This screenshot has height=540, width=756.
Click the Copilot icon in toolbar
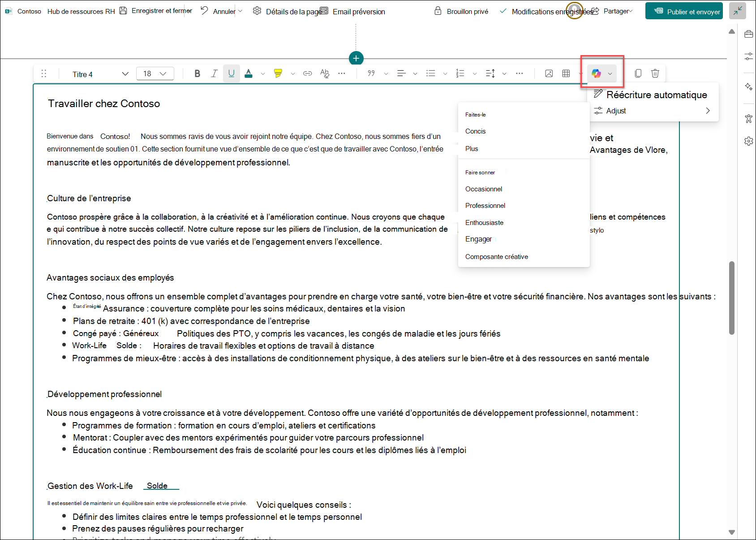pos(596,73)
